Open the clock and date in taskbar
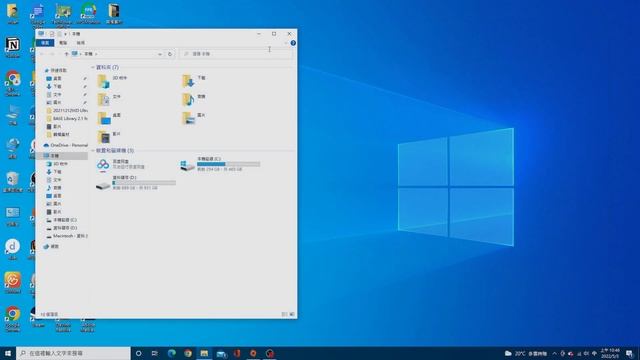Image resolution: width=640 pixels, height=360 pixels. click(x=610, y=353)
